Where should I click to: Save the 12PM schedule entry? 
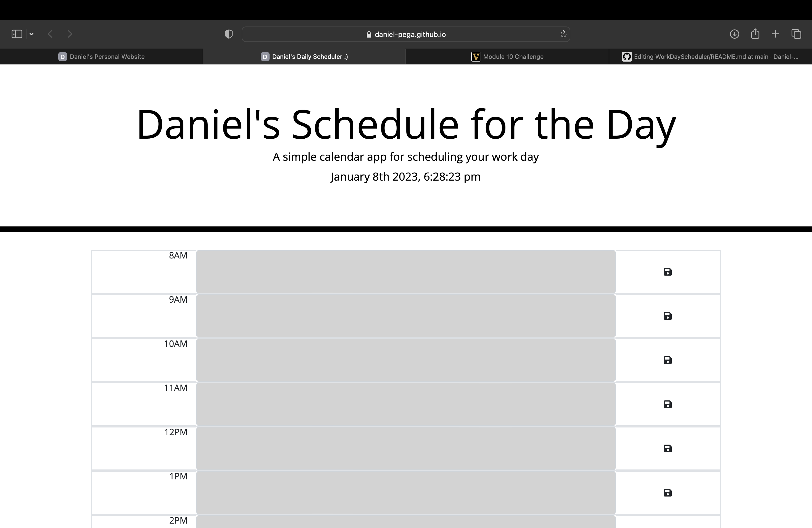[x=668, y=448]
